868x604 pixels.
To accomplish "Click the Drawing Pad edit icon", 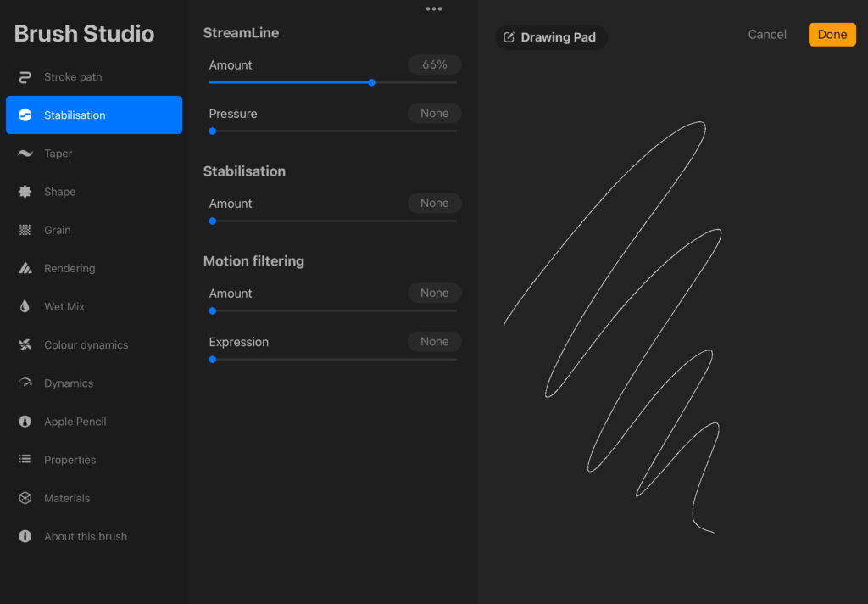I will point(509,37).
